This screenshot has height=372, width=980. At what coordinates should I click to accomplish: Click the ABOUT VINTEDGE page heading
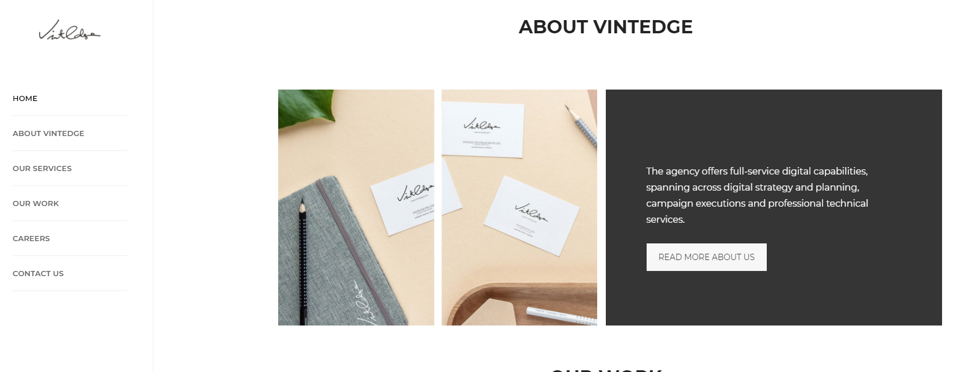[x=606, y=27]
